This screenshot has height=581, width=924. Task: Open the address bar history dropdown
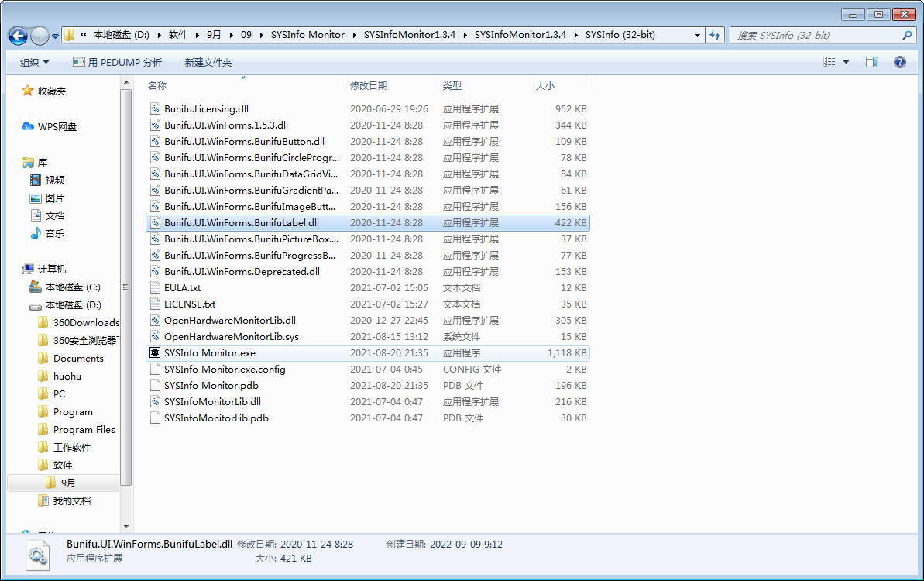tap(696, 35)
